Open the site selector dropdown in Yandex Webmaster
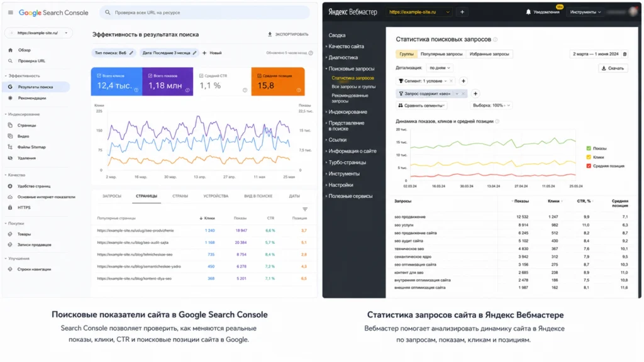Viewport: 644px width, 362px height. pyautogui.click(x=419, y=12)
